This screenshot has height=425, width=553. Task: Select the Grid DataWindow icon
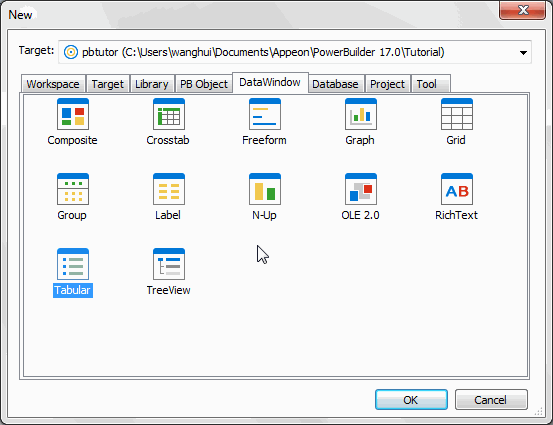456,114
